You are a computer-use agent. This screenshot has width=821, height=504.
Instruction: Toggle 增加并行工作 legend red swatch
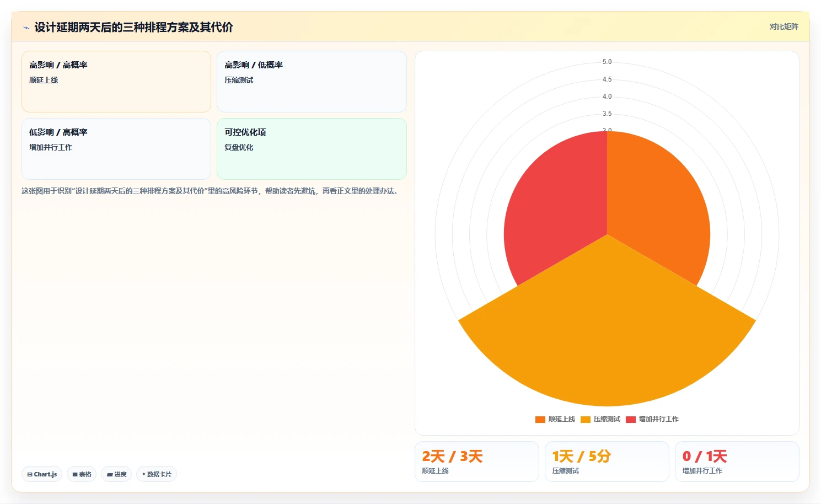tap(631, 419)
